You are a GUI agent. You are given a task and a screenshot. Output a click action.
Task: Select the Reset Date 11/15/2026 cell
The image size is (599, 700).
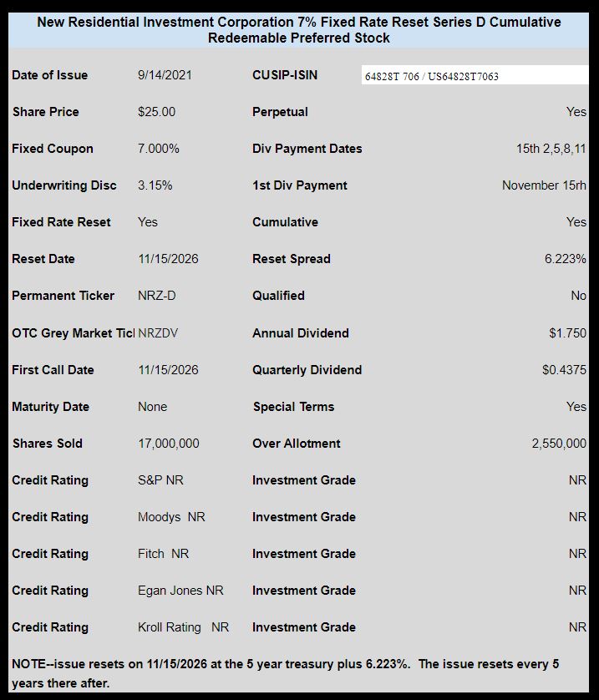coord(168,259)
